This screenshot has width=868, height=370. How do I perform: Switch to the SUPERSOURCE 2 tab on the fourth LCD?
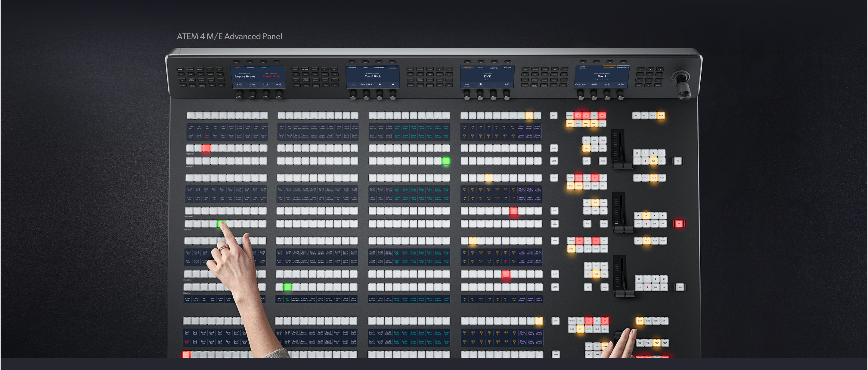[x=623, y=67]
